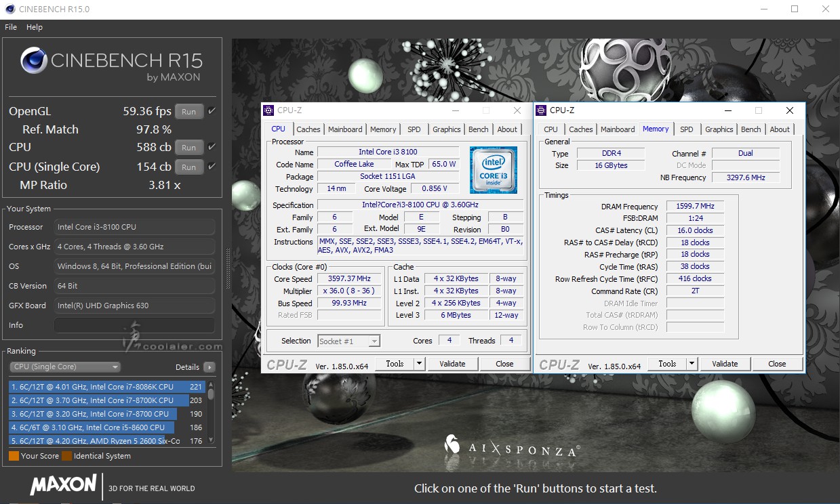Click the NB Frequency value 3297.6 MHz
The height and width of the screenshot is (504, 840).
tap(746, 177)
